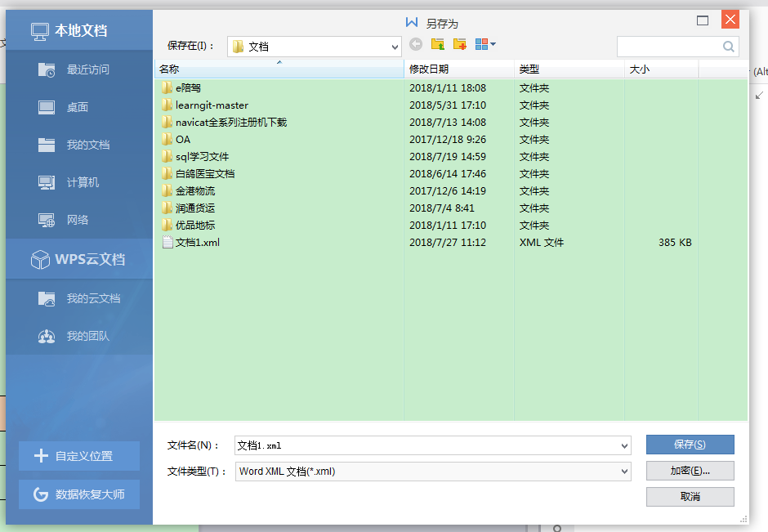Click the 数据恢复大师 button
This screenshot has width=768, height=532.
[79, 494]
